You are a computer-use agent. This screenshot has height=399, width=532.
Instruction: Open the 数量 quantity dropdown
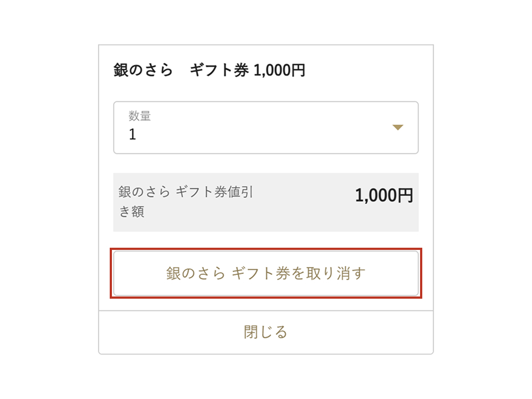pos(266,127)
